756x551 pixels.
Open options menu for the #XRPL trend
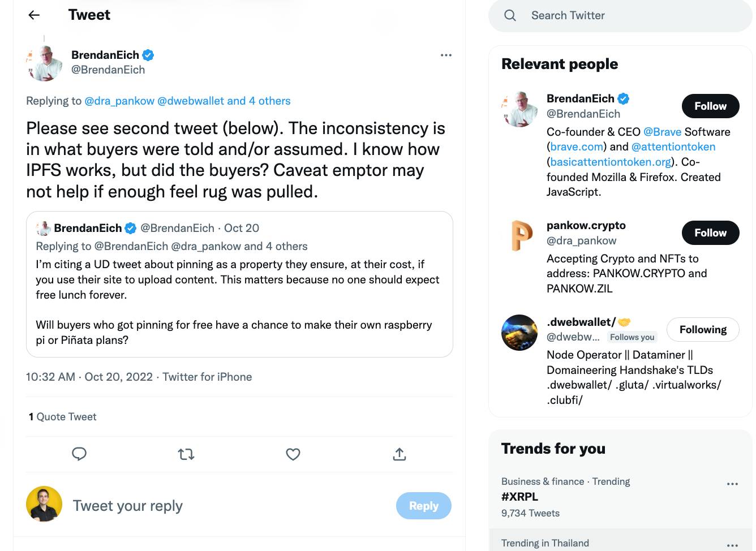pos(733,484)
